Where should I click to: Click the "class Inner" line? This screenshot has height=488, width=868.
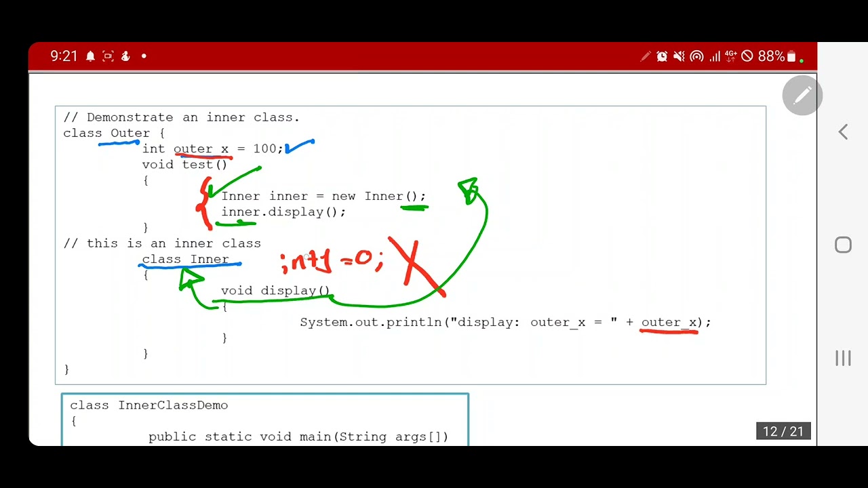point(185,259)
